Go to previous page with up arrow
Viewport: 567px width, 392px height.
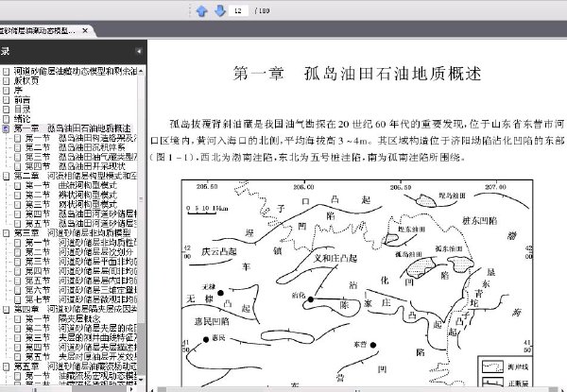pyautogui.click(x=201, y=11)
